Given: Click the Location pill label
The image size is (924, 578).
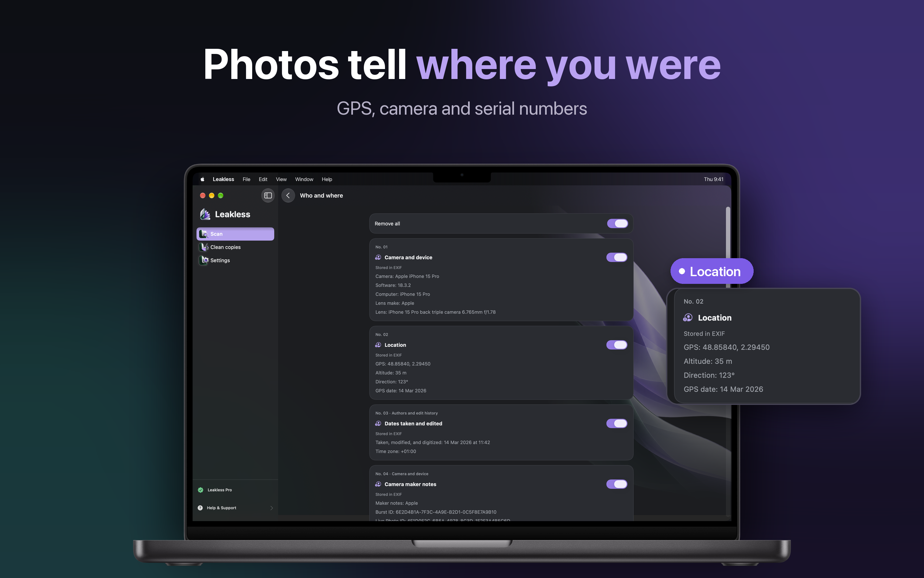Looking at the screenshot, I should (715, 271).
